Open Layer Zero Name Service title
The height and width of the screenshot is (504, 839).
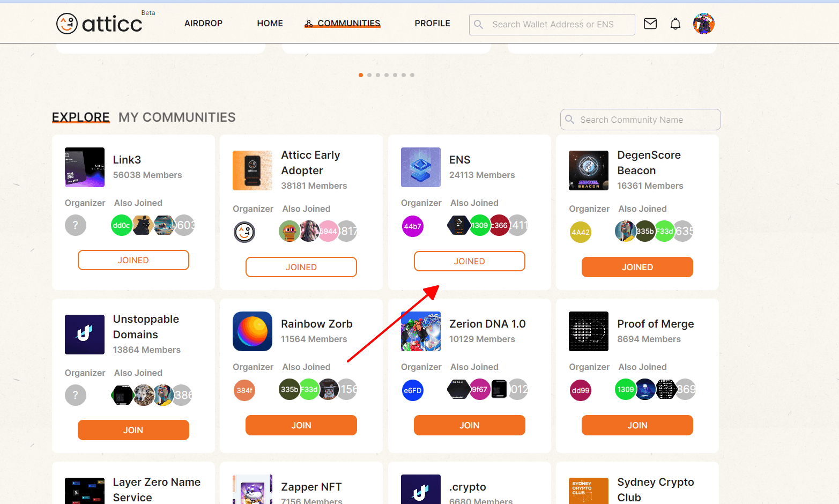point(157,490)
